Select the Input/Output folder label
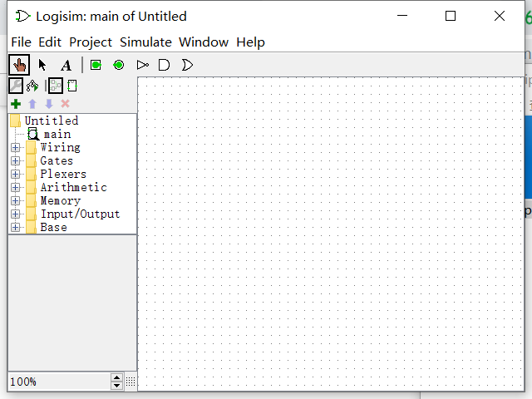 coord(80,214)
